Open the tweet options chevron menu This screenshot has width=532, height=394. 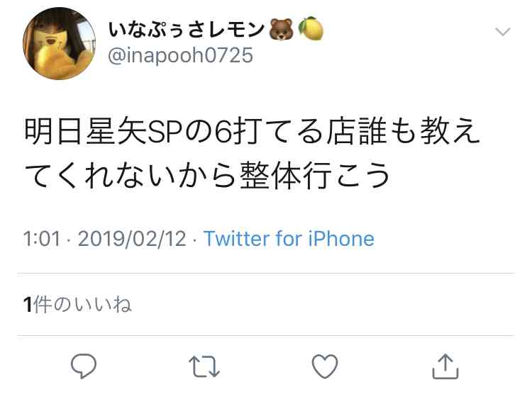tap(502, 32)
